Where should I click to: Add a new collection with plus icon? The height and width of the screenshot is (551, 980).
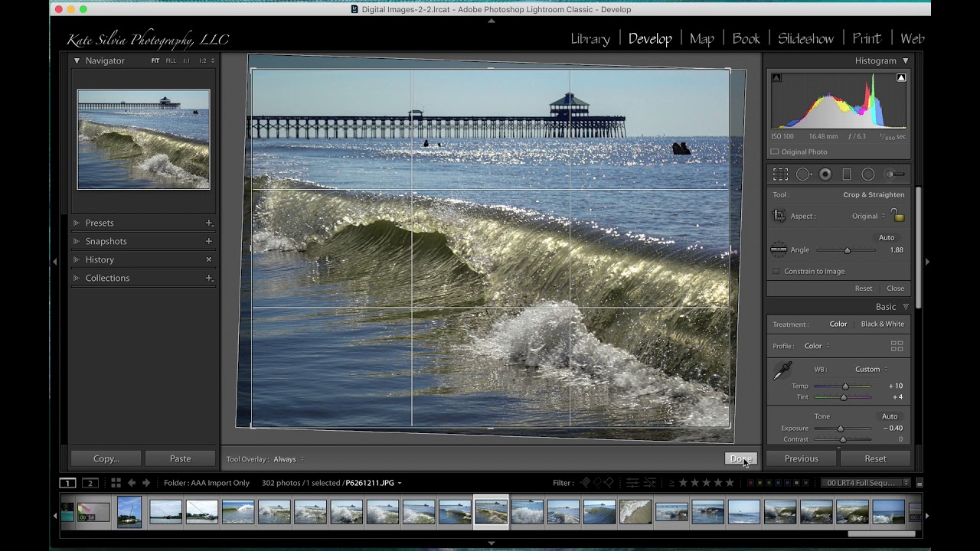(208, 278)
